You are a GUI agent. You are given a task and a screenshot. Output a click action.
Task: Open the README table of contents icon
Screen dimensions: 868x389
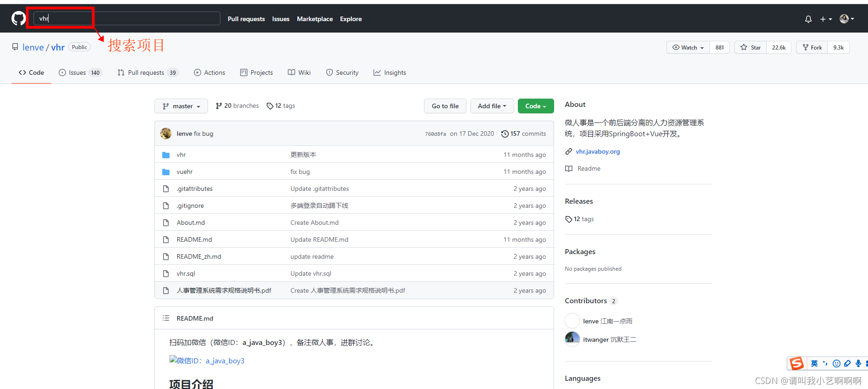[x=166, y=318]
